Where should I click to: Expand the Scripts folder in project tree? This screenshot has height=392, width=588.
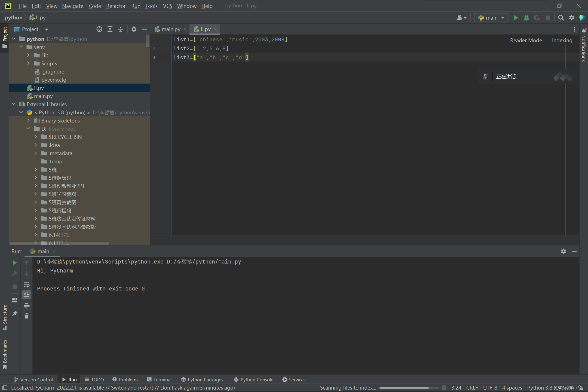click(28, 63)
